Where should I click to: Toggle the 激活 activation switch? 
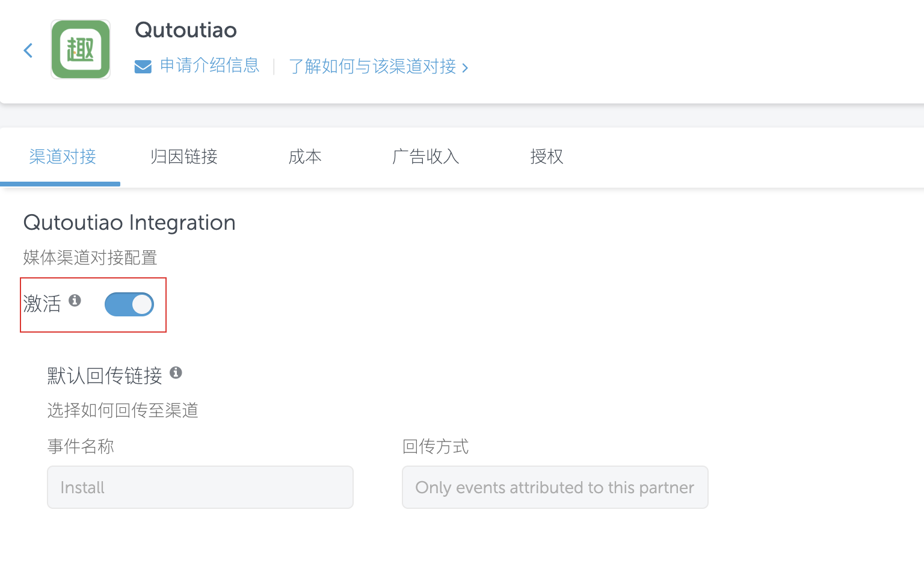[129, 304]
